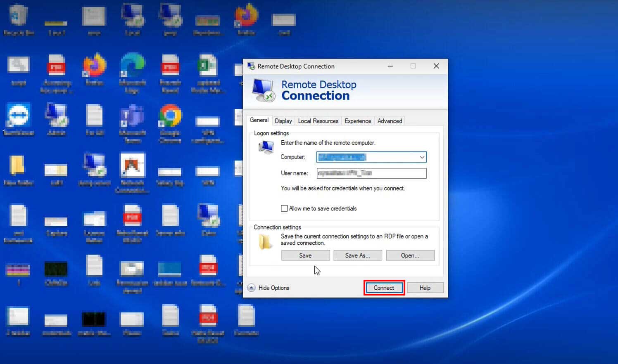This screenshot has height=364, width=618.
Task: Save connection settings with Save As
Action: (357, 255)
